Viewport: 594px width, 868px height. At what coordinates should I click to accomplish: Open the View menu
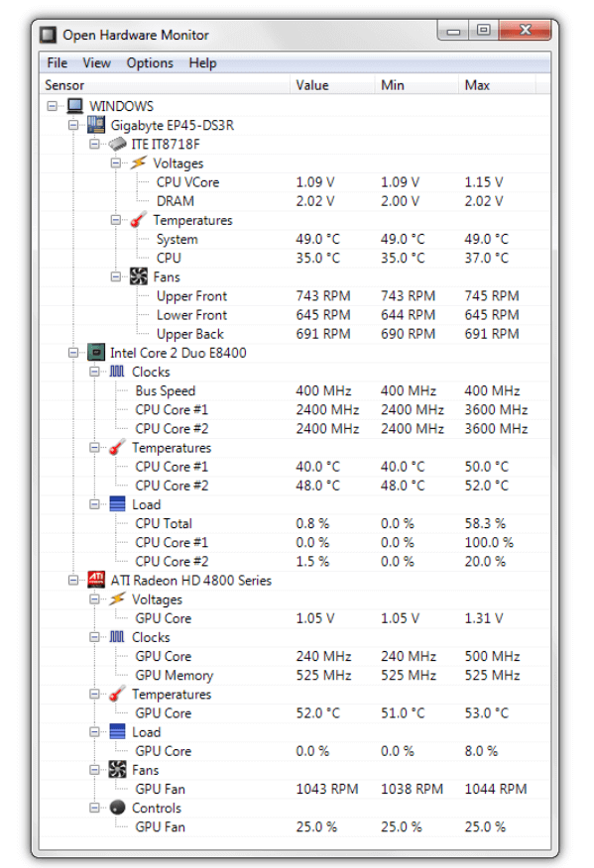point(96,62)
